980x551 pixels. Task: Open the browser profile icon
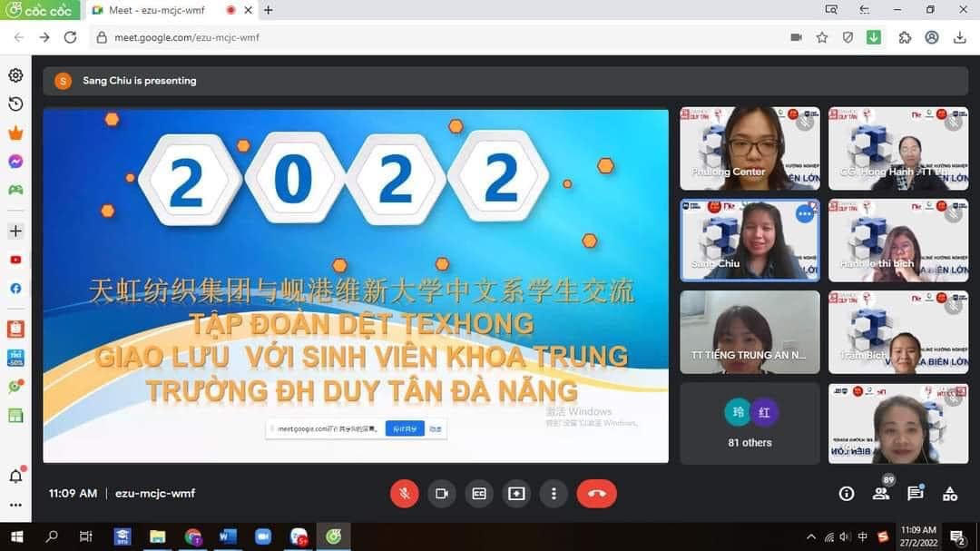point(932,37)
